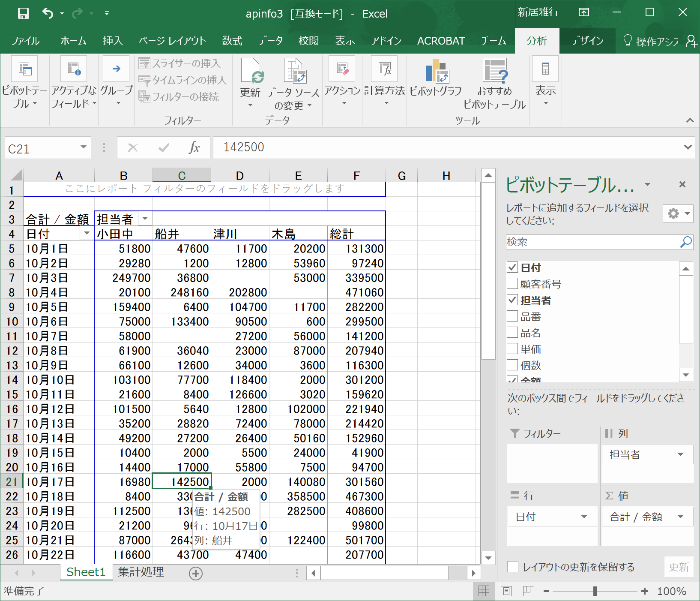Add a new sheet with plus icon

[196, 573]
